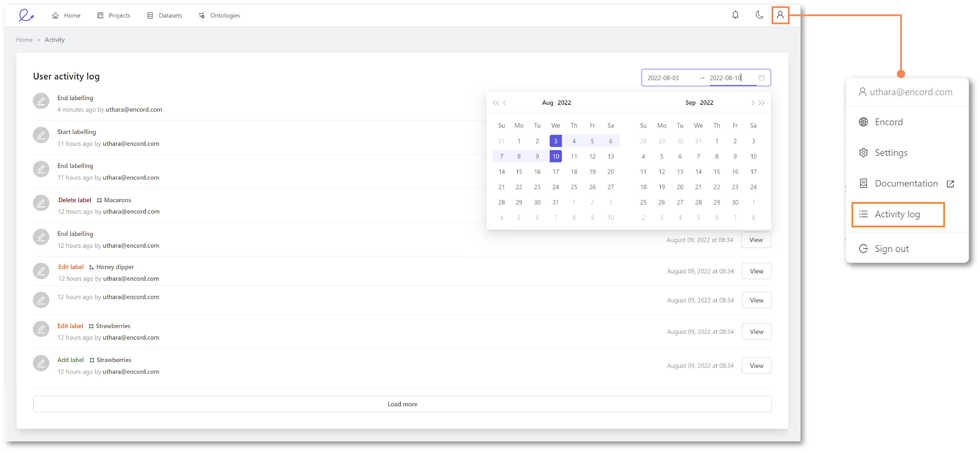The height and width of the screenshot is (452, 980).
Task: Click the Macarons bounding box icon
Action: point(99,200)
